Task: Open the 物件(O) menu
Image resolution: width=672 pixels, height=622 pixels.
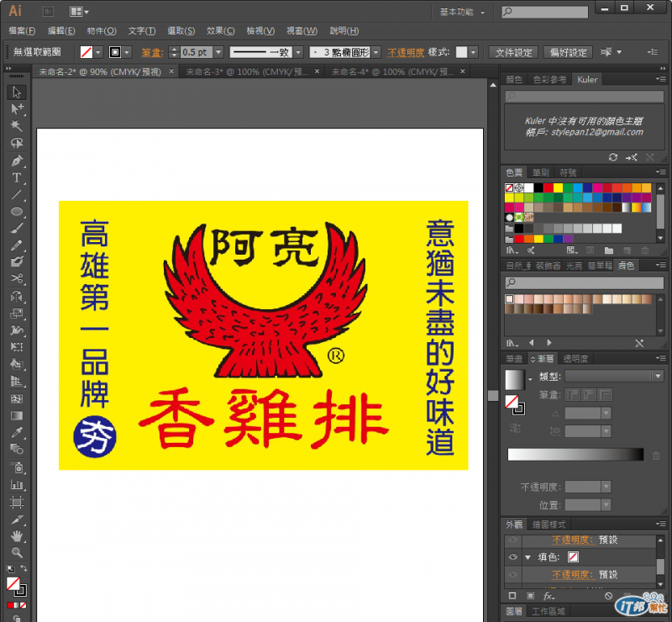Action: (102, 31)
